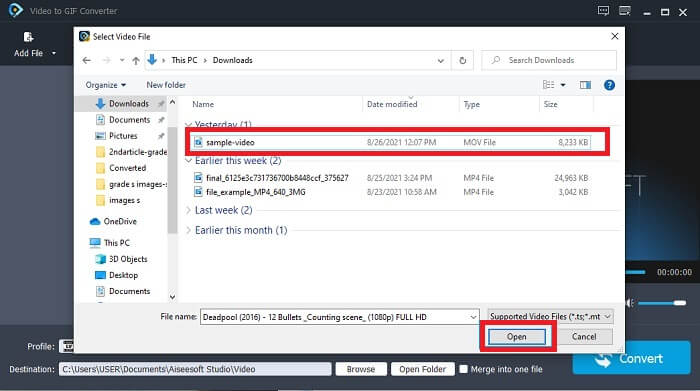The image size is (700, 391).
Task: Go back with the dialog back arrow
Action: tap(87, 60)
